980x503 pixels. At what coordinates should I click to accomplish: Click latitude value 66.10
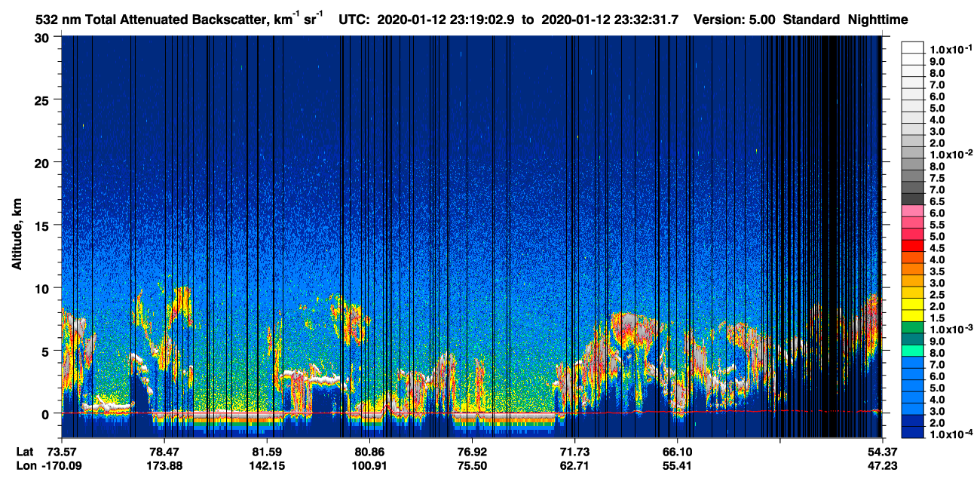(677, 451)
